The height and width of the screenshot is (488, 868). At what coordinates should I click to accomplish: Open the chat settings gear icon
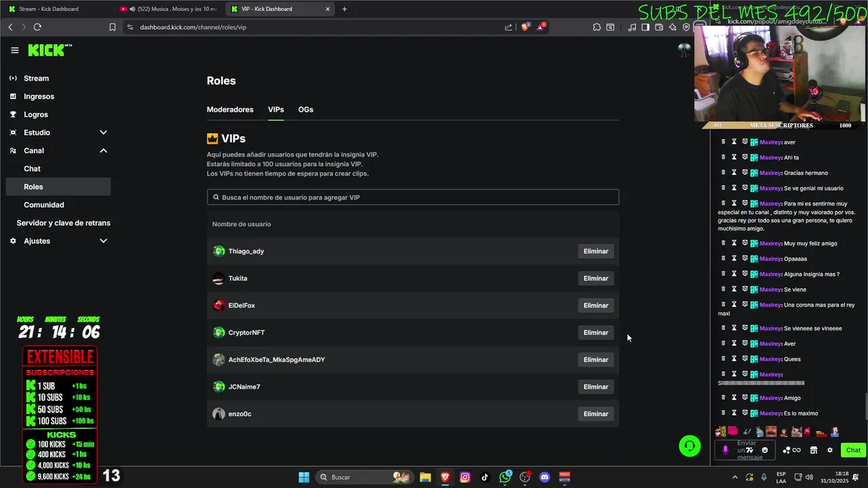[829, 450]
